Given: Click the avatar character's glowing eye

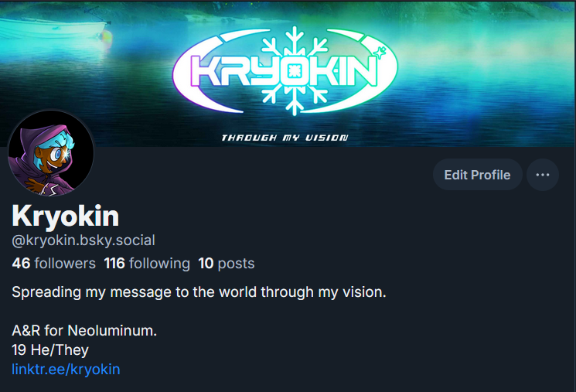Looking at the screenshot, I should (64, 154).
